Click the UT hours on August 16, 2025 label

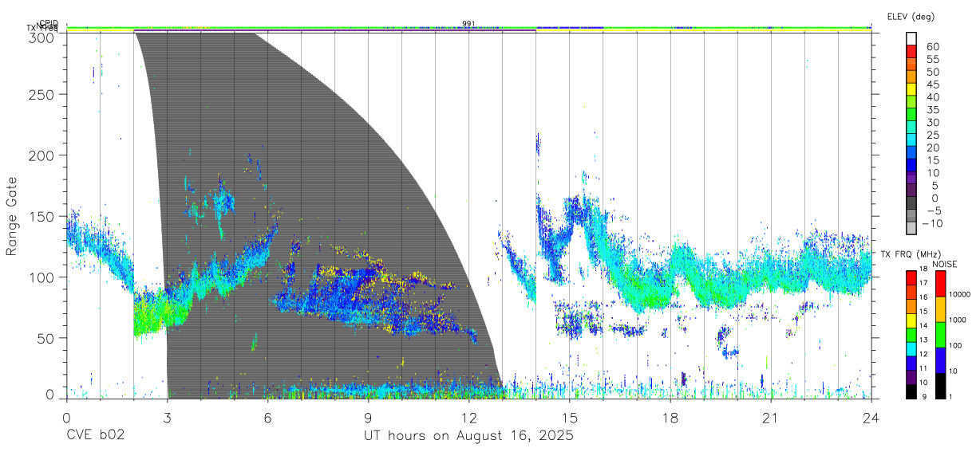click(x=468, y=437)
